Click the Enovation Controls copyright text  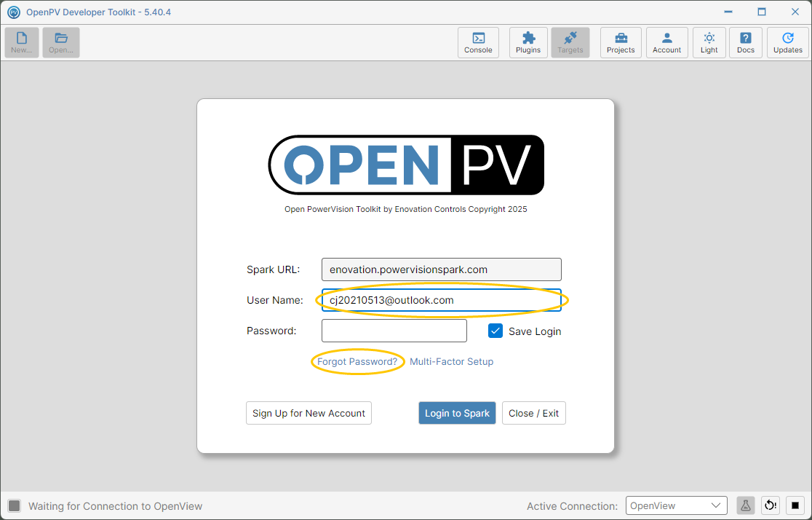405,209
